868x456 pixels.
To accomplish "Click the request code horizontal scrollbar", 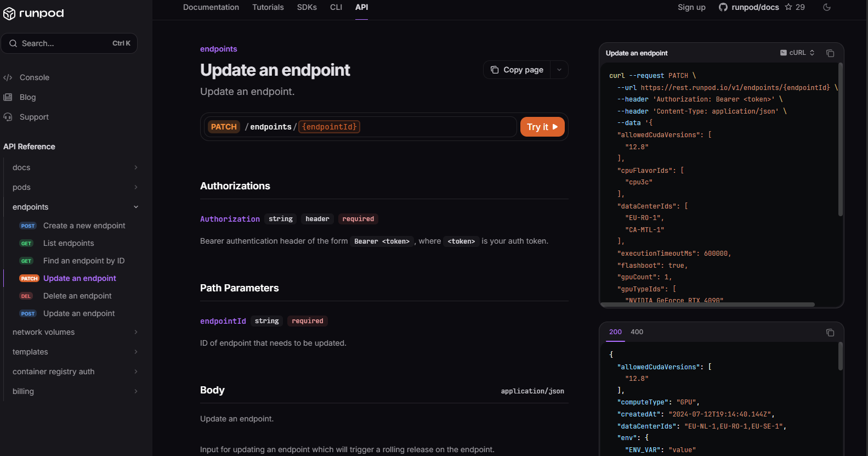I will point(708,304).
